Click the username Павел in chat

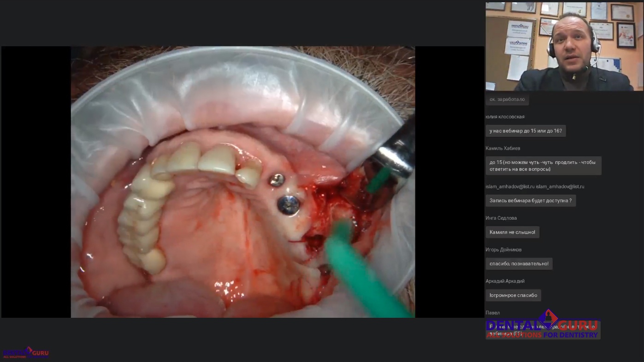(x=492, y=313)
